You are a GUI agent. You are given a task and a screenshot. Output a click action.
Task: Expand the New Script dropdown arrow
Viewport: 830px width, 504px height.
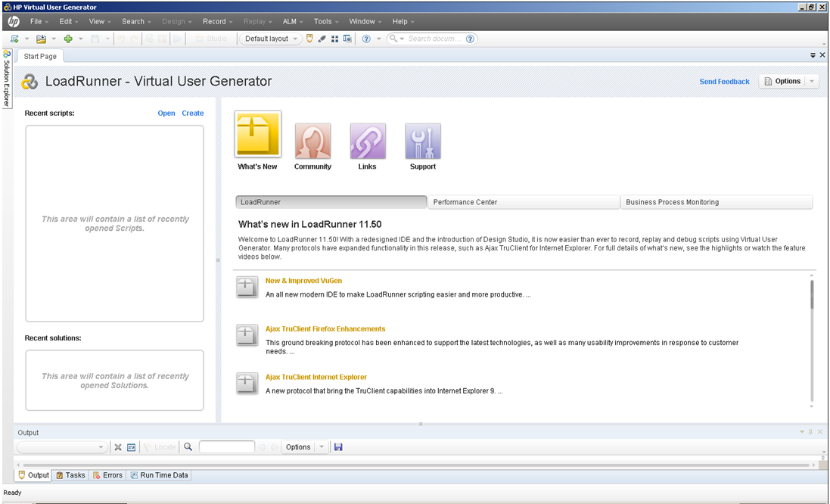click(26, 39)
